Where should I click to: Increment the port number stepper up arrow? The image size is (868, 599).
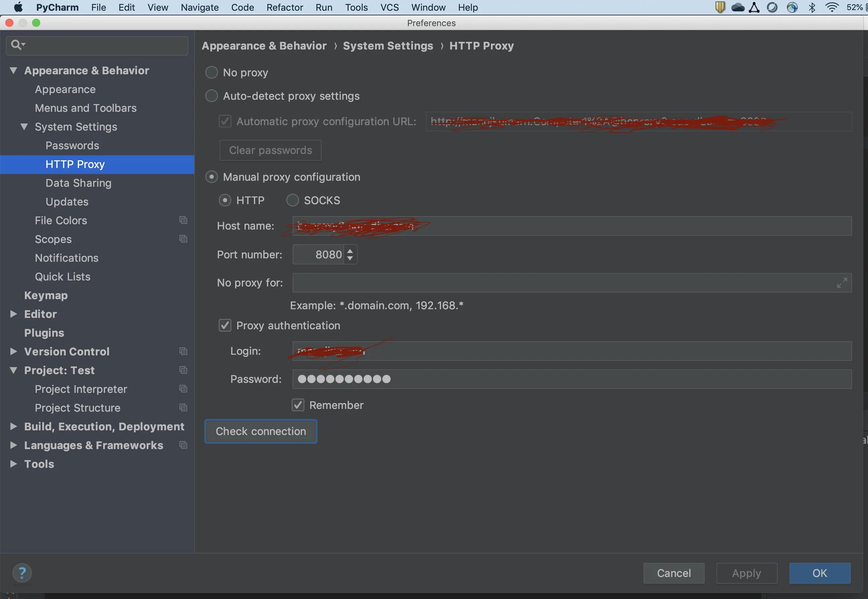[350, 251]
